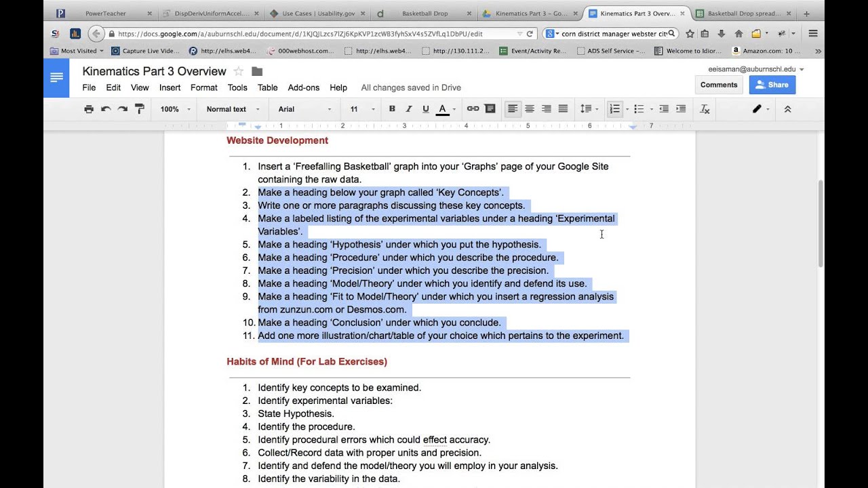The image size is (868, 488).
Task: Redo the last edit
Action: pos(123,109)
